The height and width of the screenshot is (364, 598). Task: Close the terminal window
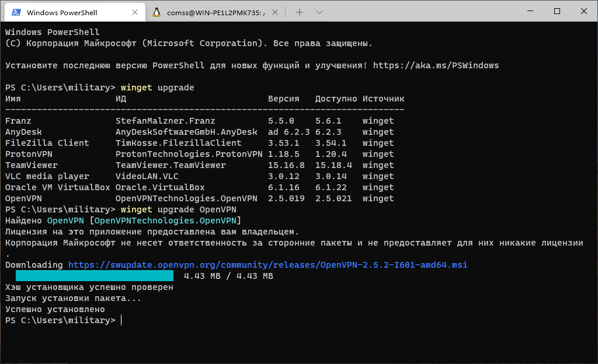point(583,11)
